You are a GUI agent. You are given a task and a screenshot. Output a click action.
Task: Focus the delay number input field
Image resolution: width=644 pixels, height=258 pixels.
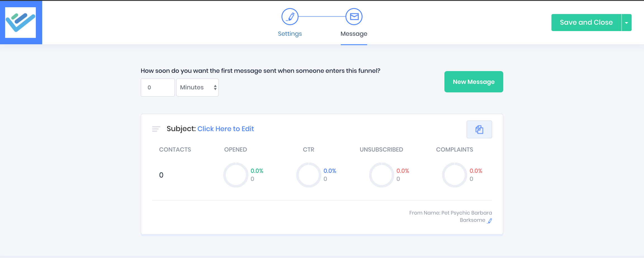pos(158,87)
